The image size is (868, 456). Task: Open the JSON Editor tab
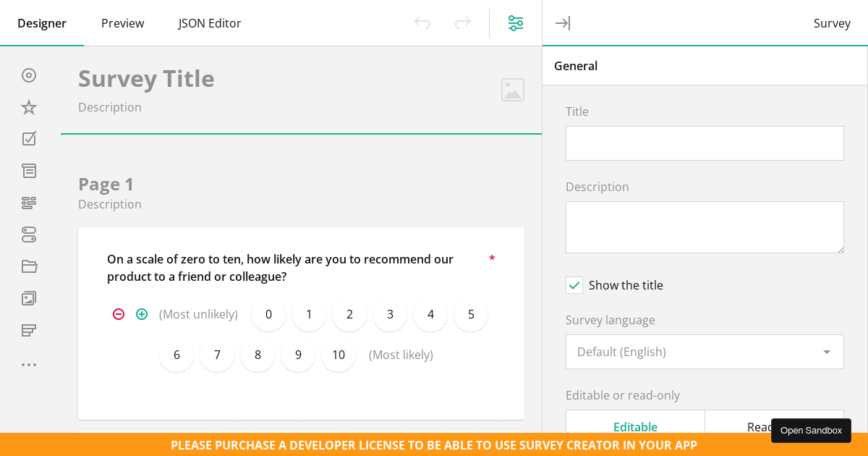(x=210, y=23)
